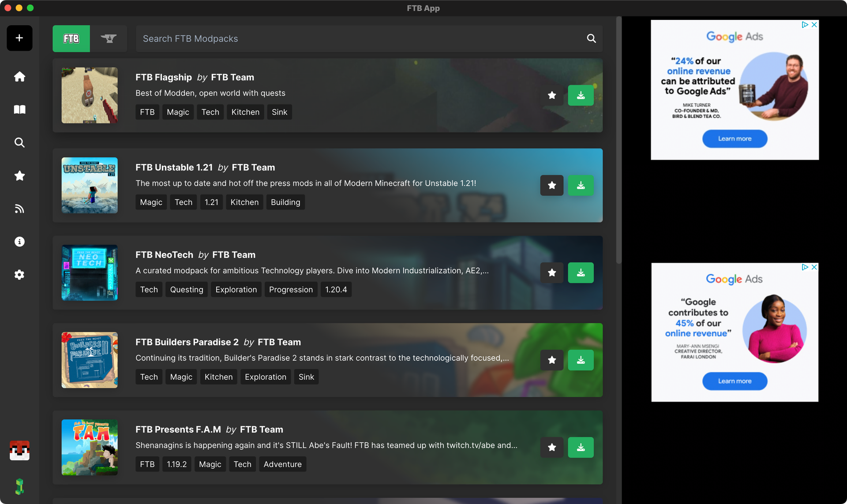Click the FTB tag on F.A.M

click(x=147, y=464)
